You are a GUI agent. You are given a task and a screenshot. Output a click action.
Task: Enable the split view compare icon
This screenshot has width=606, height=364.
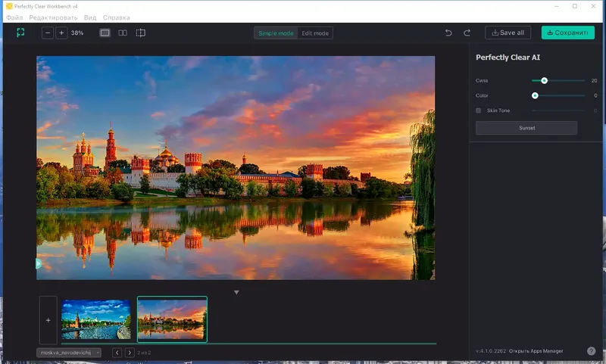[x=141, y=33]
